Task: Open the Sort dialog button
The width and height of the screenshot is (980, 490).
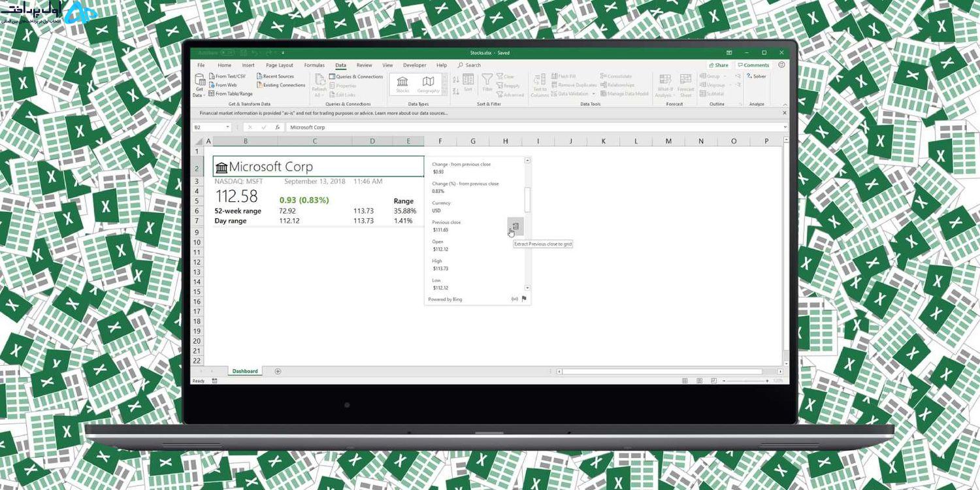Action: point(468,82)
